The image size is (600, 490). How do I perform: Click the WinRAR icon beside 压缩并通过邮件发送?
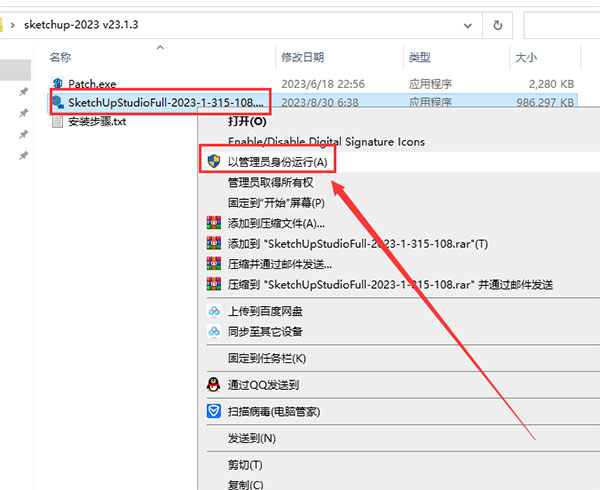[213, 264]
